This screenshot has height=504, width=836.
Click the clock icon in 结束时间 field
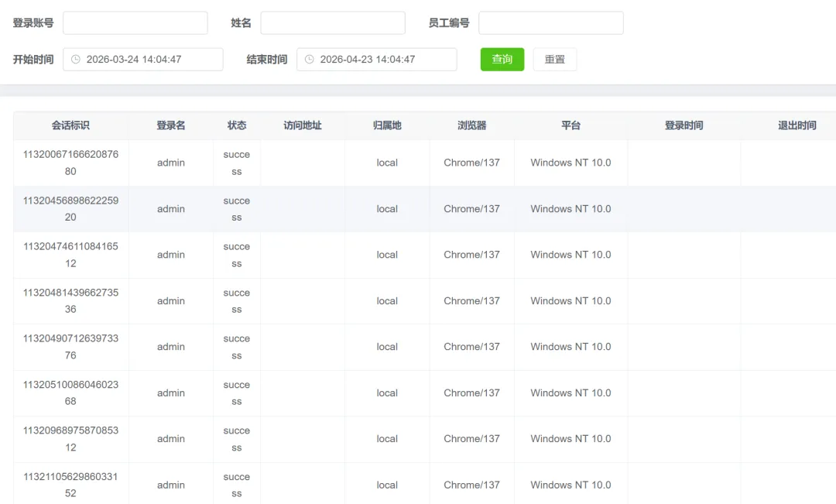click(309, 59)
